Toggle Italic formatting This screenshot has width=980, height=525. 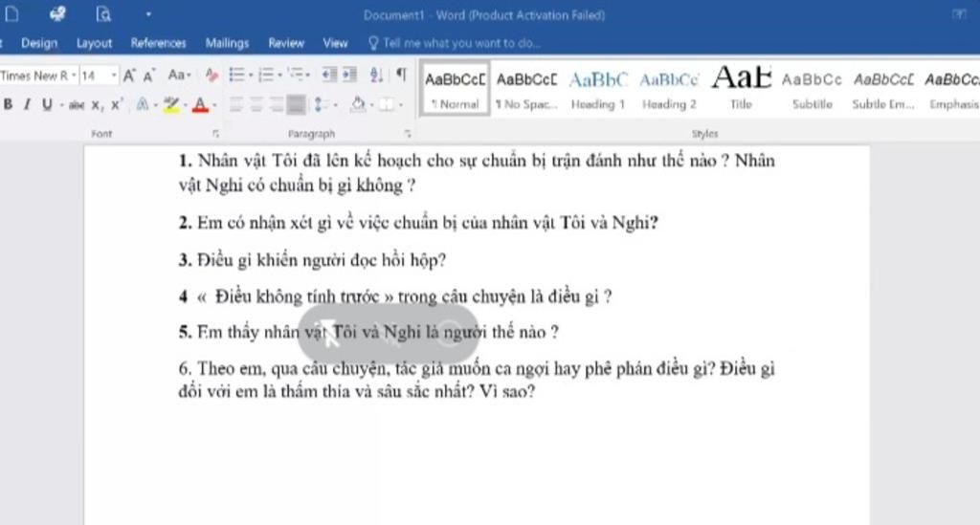(x=27, y=104)
